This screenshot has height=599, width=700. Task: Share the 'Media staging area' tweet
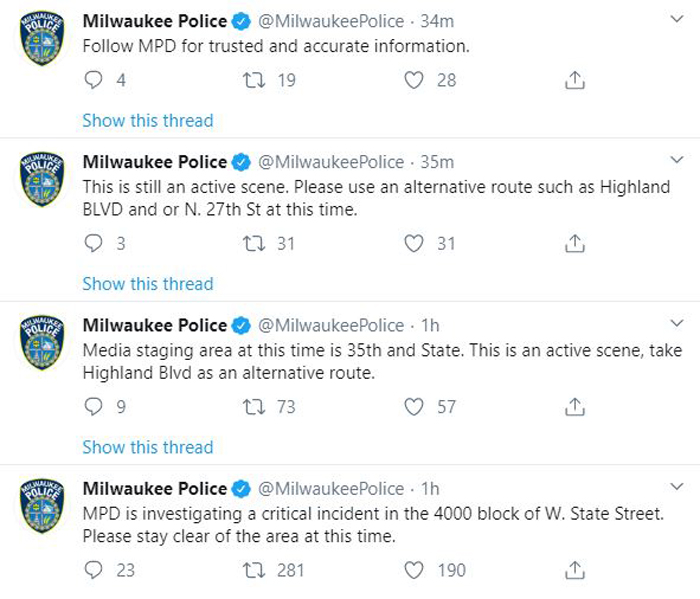(575, 407)
